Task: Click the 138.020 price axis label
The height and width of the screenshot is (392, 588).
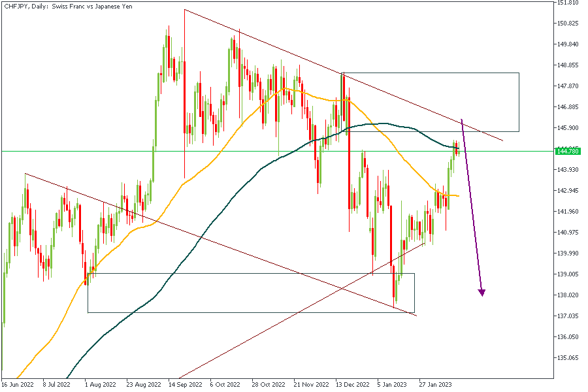Action: coord(568,295)
